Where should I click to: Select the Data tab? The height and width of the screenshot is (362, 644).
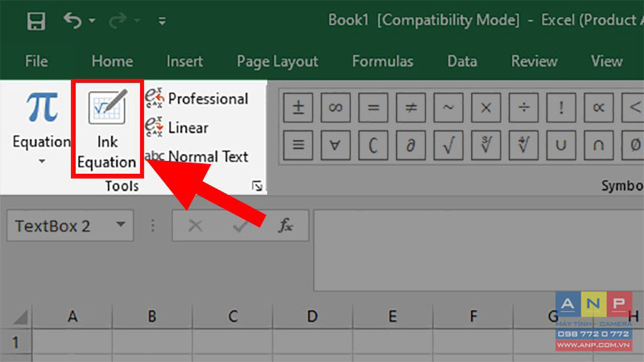point(462,61)
